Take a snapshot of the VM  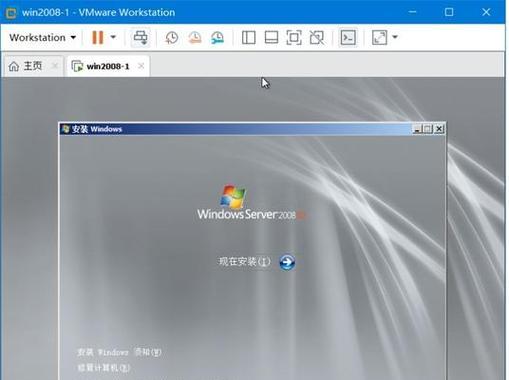[172, 38]
